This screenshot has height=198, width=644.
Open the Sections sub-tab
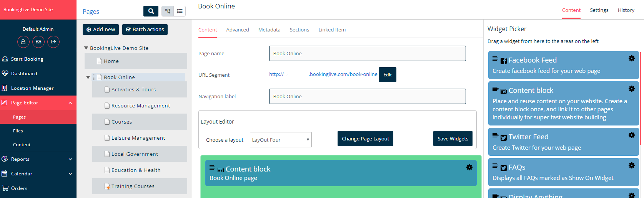300,30
